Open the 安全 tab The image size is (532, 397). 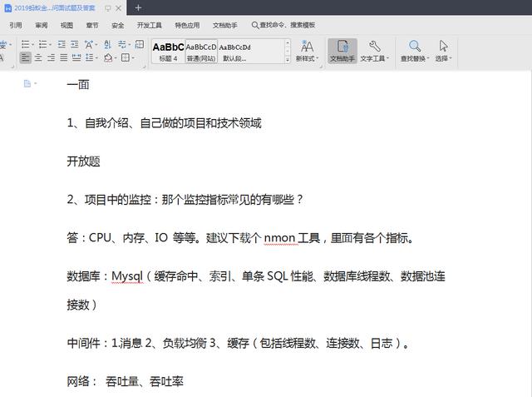[118, 25]
